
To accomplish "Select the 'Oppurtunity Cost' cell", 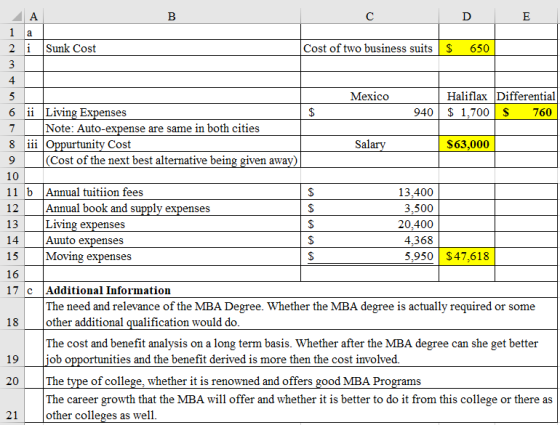I will [172, 144].
